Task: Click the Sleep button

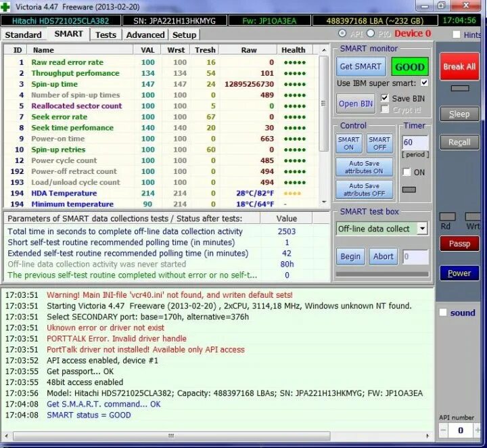Action: point(459,114)
